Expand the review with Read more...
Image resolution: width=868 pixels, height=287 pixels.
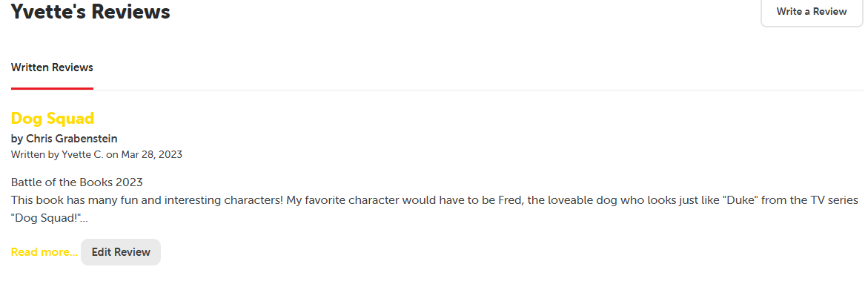[44, 252]
